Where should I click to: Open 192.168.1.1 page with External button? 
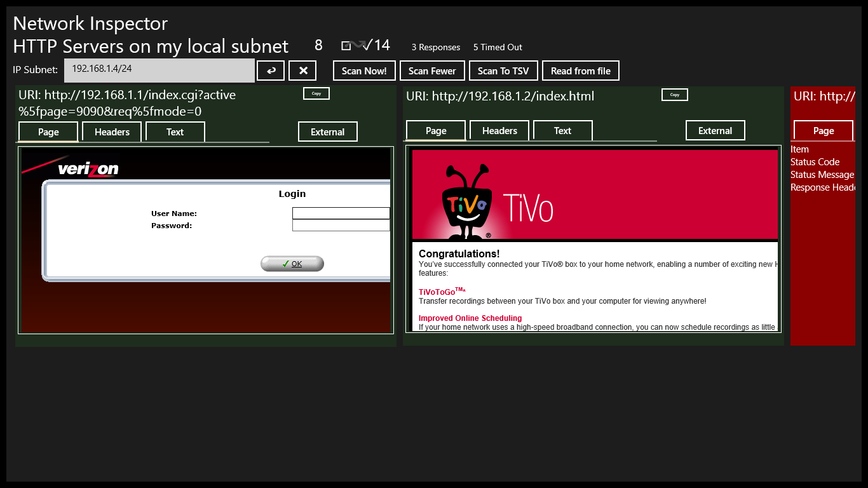point(328,132)
